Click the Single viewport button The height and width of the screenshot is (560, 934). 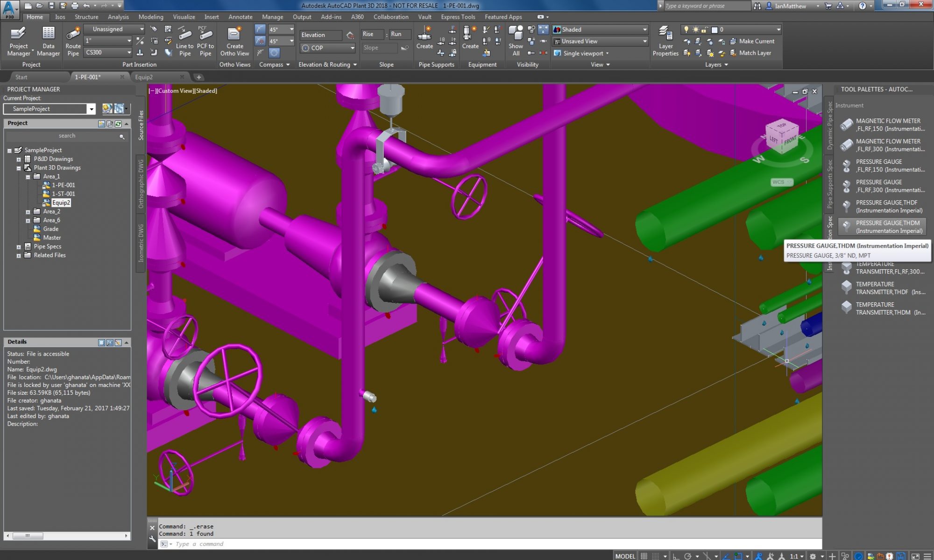click(581, 53)
